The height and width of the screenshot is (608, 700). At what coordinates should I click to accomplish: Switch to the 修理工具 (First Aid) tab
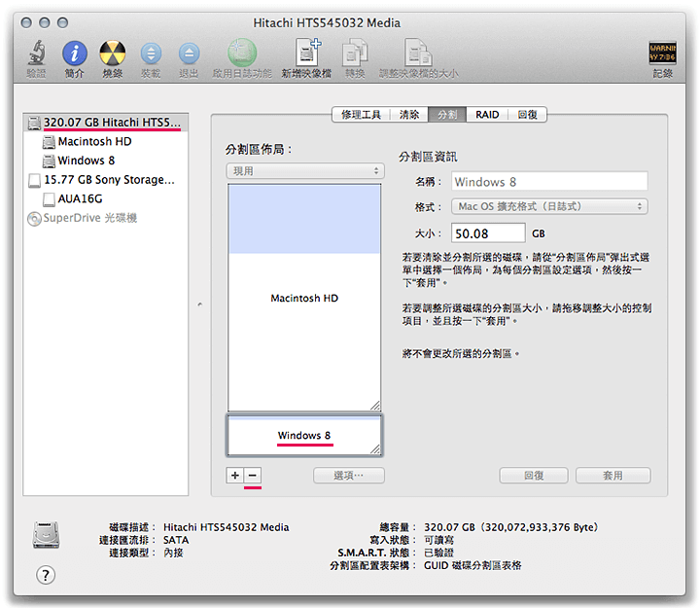(361, 115)
